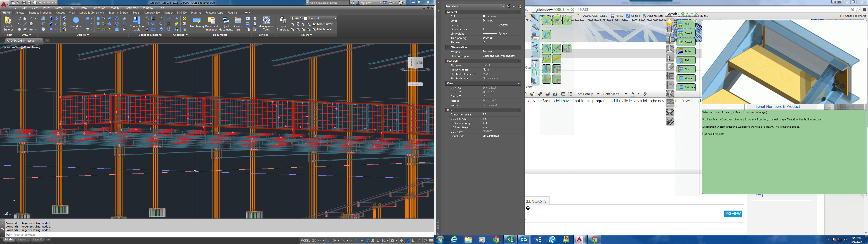This screenshot has width=868, height=244.
Task: Launch the Numbering tool
Action: tap(197, 23)
